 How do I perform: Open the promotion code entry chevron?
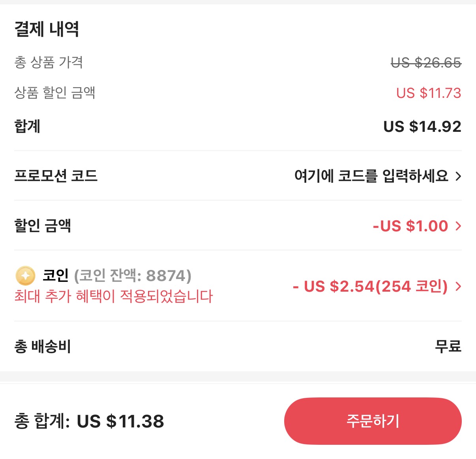[458, 176]
